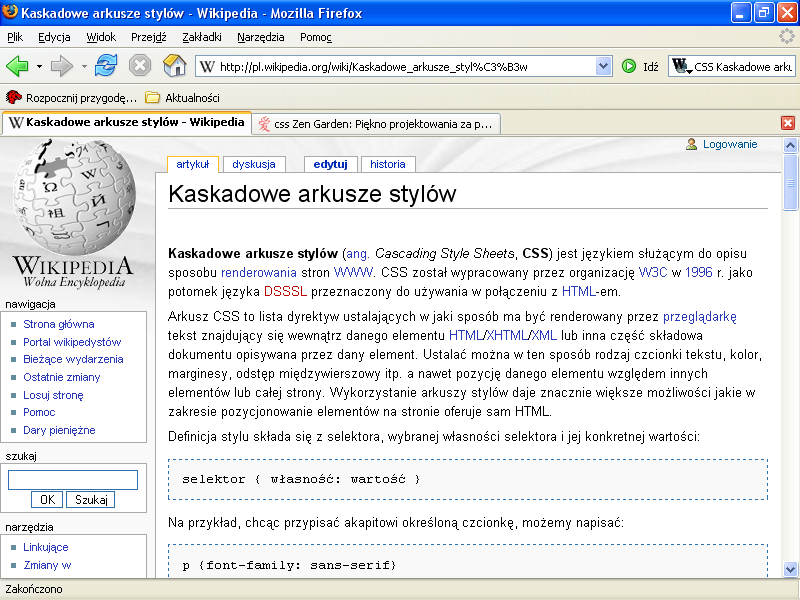Click the Wikipedia favicon in address bar
800x600 pixels.
[207, 66]
